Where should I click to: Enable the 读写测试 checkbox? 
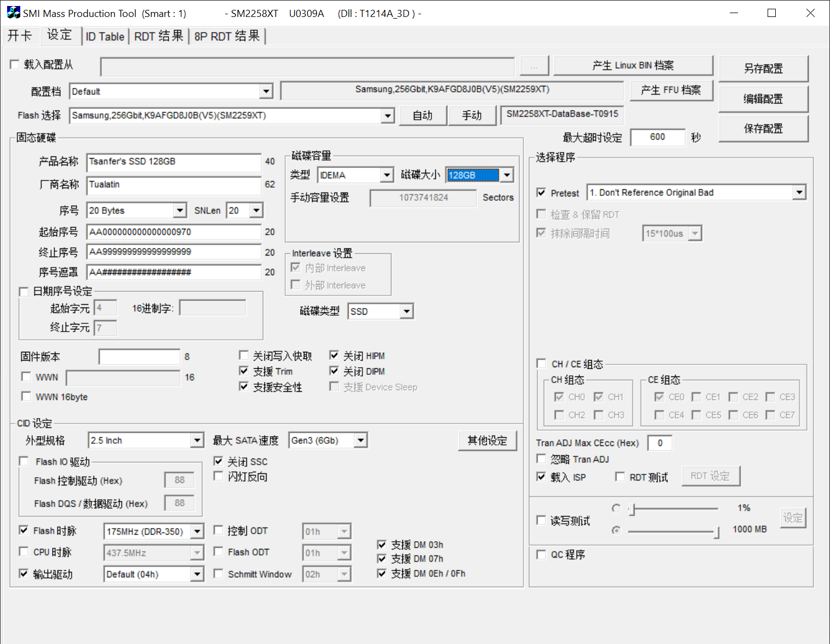tap(541, 520)
